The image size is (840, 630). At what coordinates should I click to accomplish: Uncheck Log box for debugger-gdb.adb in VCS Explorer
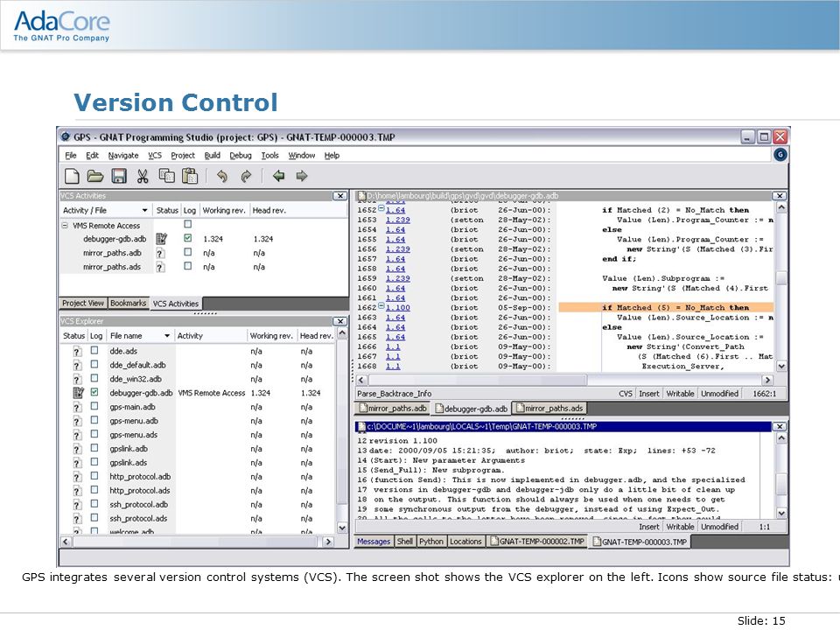[x=94, y=392]
